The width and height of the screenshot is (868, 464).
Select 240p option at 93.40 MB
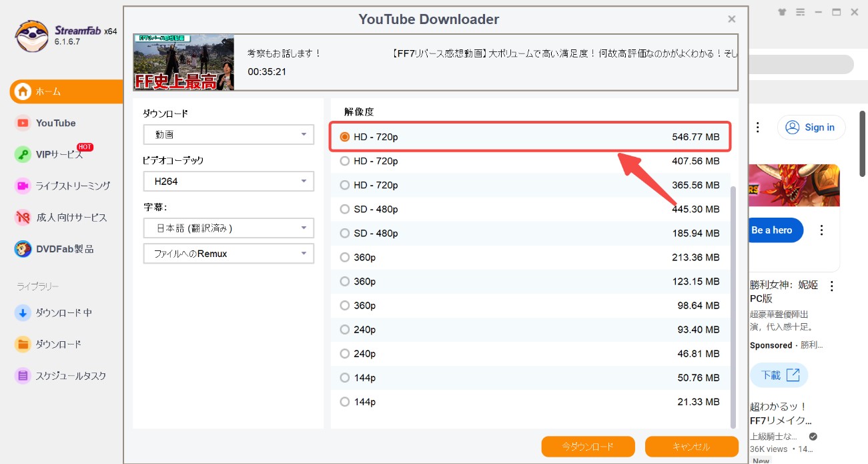[x=530, y=329]
